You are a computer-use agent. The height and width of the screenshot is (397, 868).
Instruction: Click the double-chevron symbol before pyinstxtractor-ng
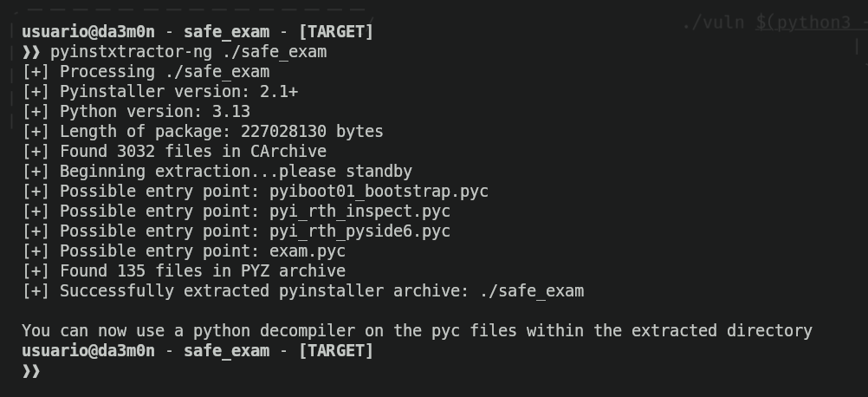point(31,52)
